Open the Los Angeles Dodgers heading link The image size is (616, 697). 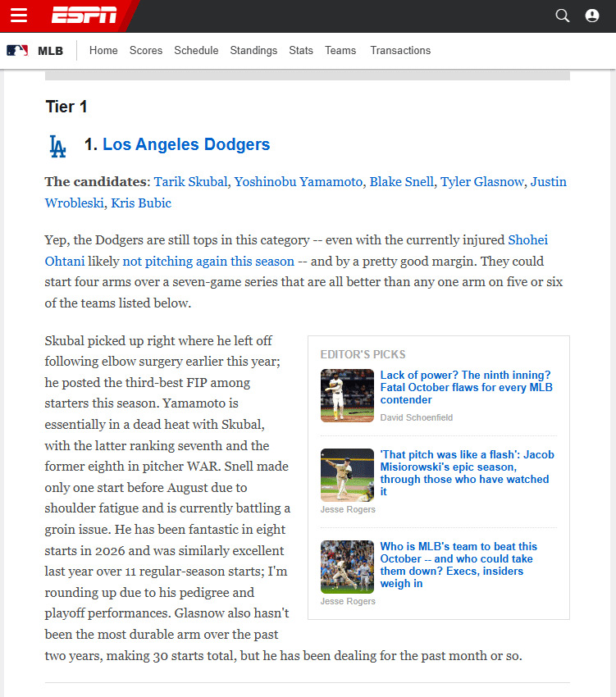point(186,144)
